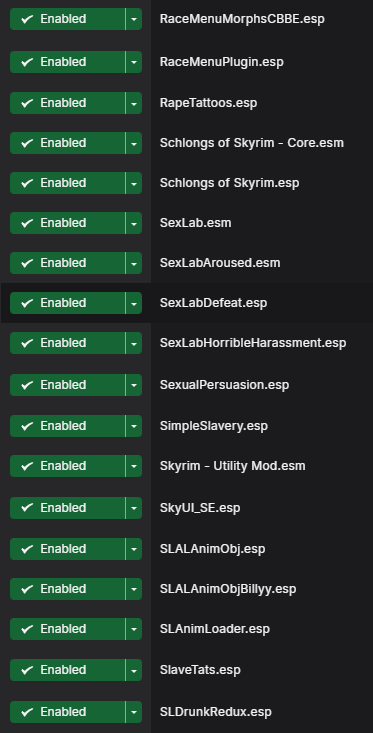Image resolution: width=373 pixels, height=733 pixels.
Task: Open status dropdown for SexualPersuasion.esp
Action: pyautogui.click(x=134, y=385)
